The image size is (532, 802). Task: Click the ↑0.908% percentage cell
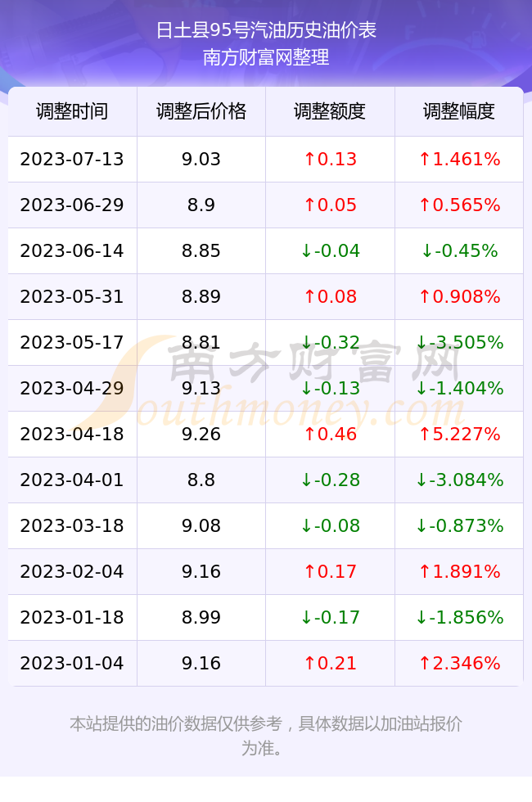pos(459,296)
